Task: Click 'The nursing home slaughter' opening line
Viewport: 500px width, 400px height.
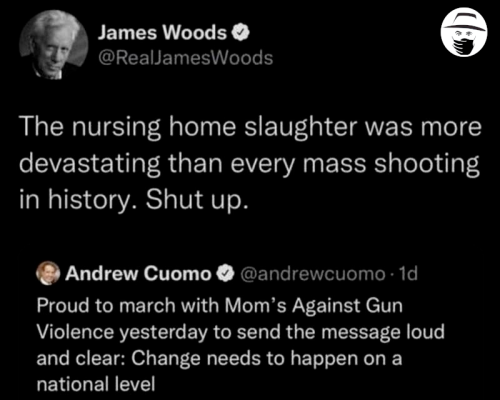Action: coord(188,127)
